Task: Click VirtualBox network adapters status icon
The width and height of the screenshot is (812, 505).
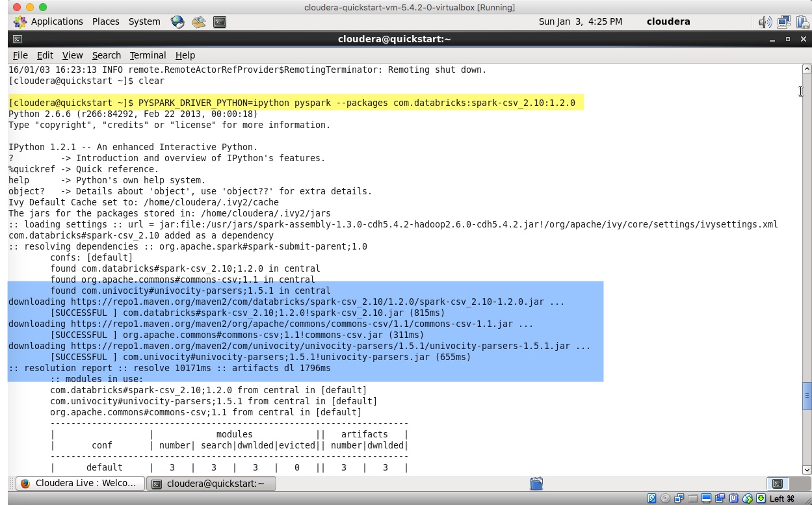Action: point(679,499)
